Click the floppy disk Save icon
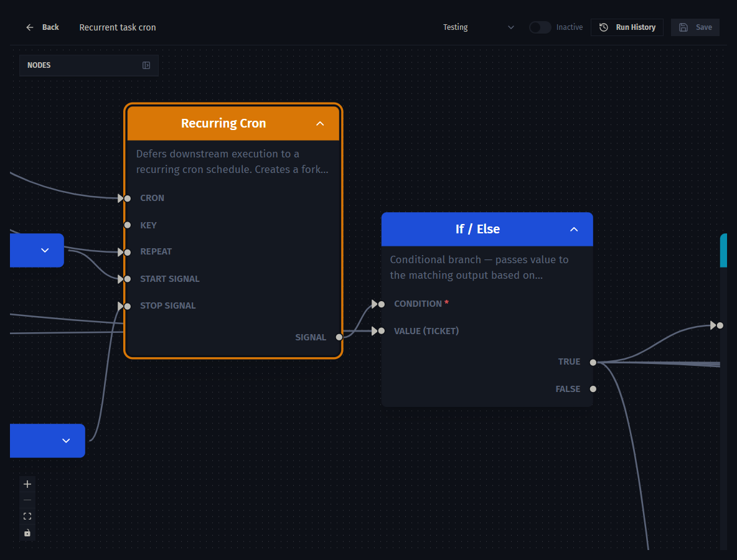 683,27
